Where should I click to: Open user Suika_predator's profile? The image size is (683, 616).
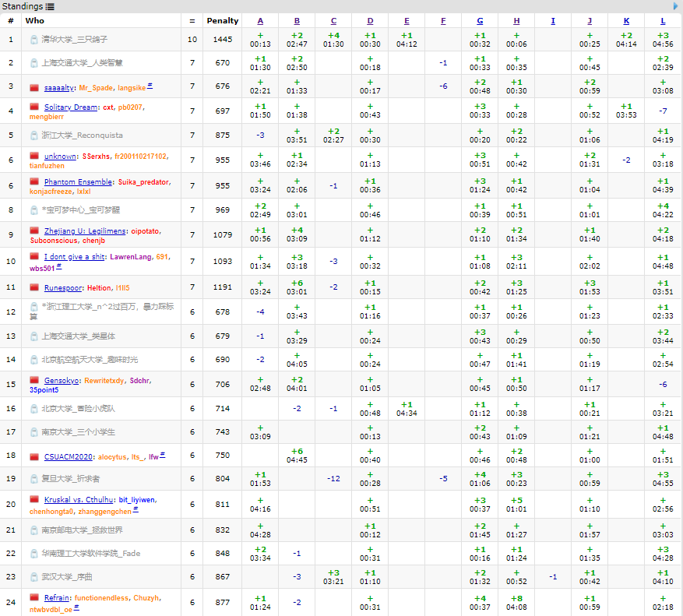click(x=144, y=182)
